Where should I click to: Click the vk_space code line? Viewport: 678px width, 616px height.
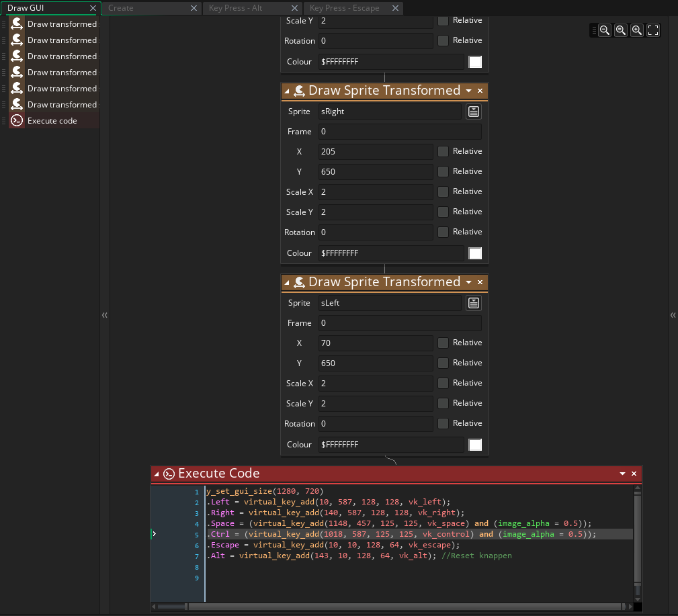(399, 523)
